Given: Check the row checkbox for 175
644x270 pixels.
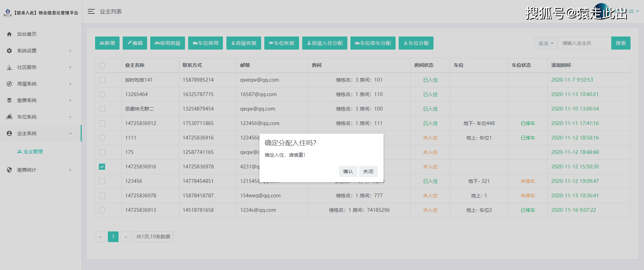Looking at the screenshot, I should pos(102,152).
